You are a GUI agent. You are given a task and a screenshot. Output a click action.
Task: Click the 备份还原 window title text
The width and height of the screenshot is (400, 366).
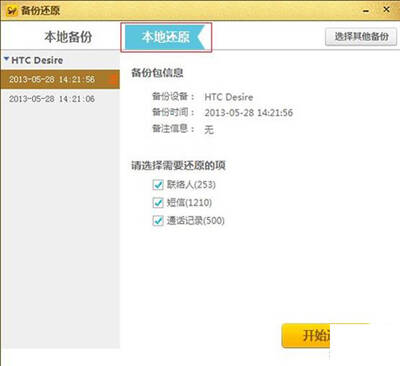(x=40, y=11)
